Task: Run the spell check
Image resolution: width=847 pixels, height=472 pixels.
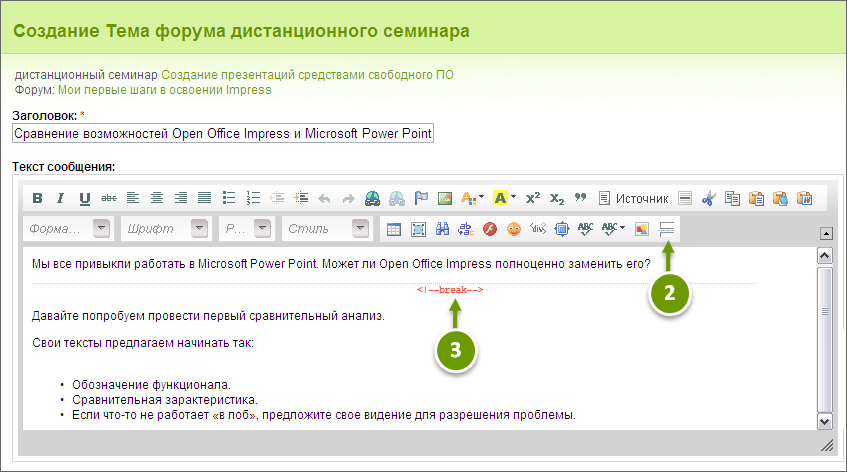Action: (x=586, y=229)
